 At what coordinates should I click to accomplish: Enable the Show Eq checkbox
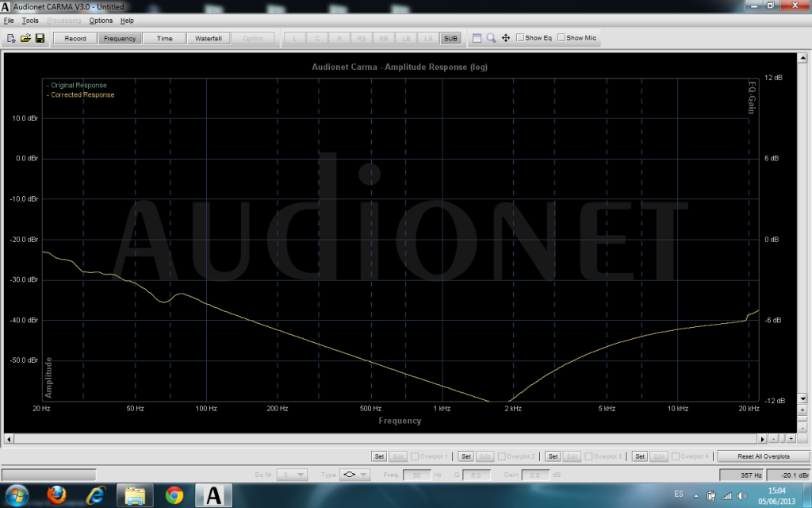coord(520,38)
